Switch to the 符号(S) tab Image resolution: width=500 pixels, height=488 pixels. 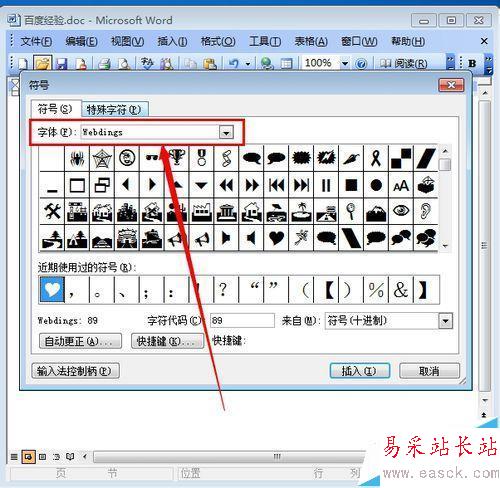tap(55, 109)
